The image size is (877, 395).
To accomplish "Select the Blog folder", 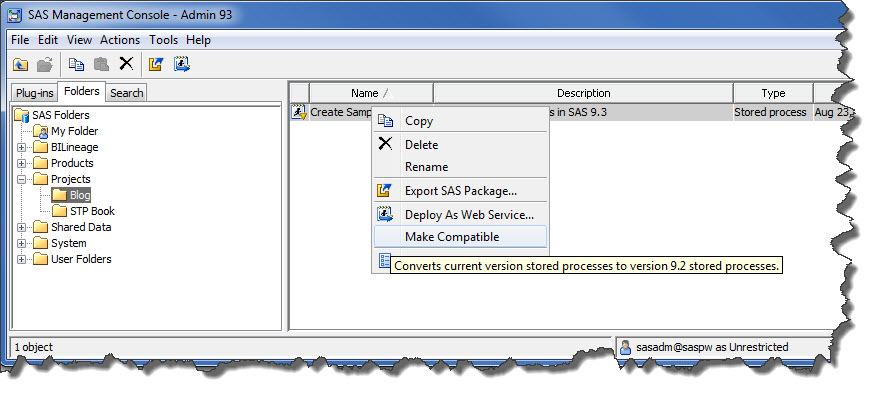I will 80,195.
